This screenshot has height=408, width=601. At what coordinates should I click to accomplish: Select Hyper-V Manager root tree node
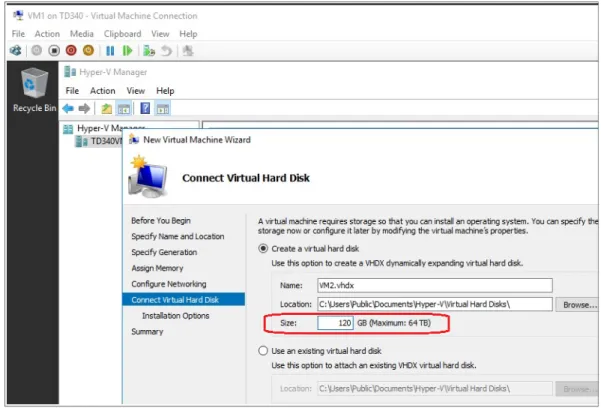coord(104,128)
